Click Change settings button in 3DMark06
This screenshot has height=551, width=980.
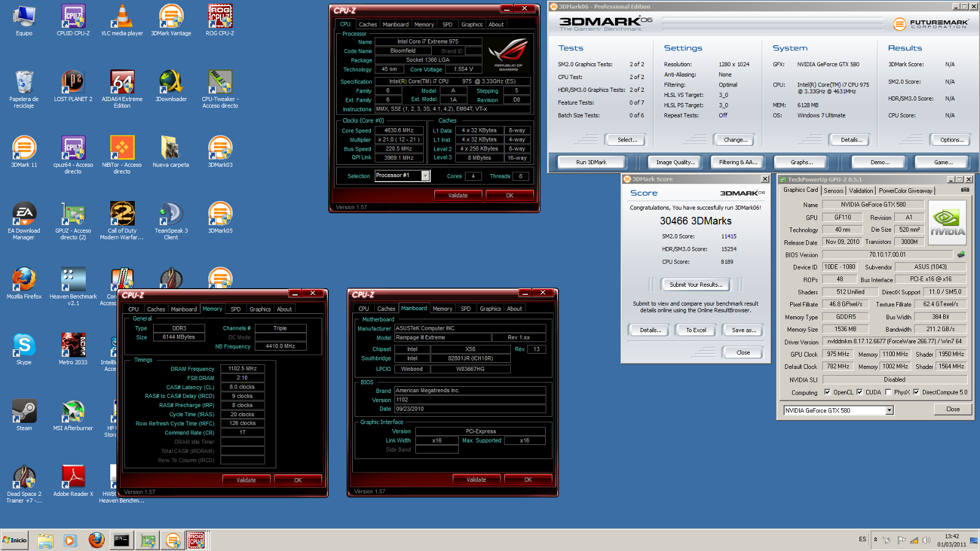735,140
